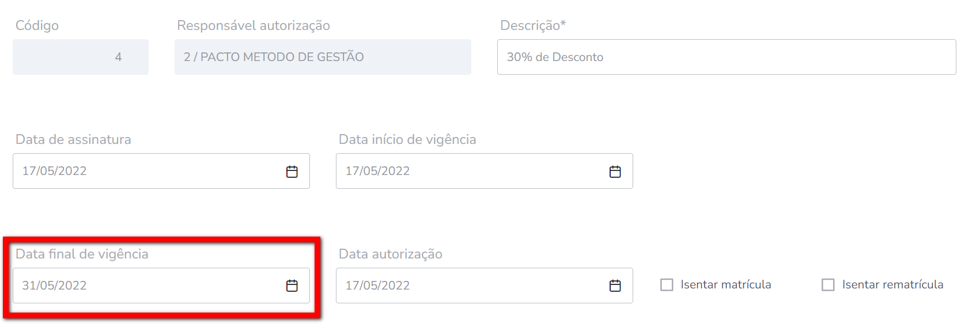The image size is (980, 331).
Task: Click the Isentar matrícula label text
Action: pyautogui.click(x=725, y=284)
